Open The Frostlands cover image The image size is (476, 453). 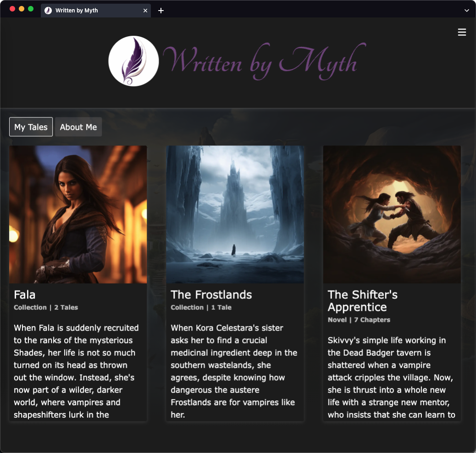(235, 214)
